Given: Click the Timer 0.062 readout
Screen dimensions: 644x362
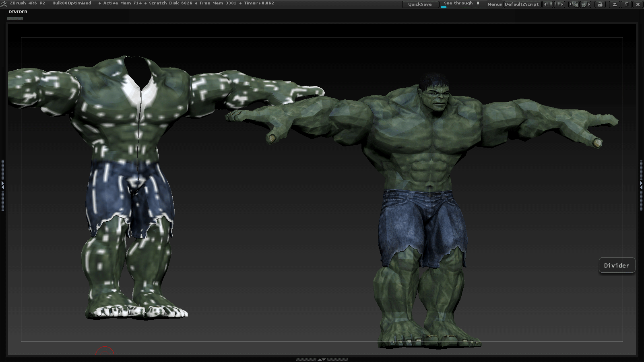Looking at the screenshot, I should 259,3.
